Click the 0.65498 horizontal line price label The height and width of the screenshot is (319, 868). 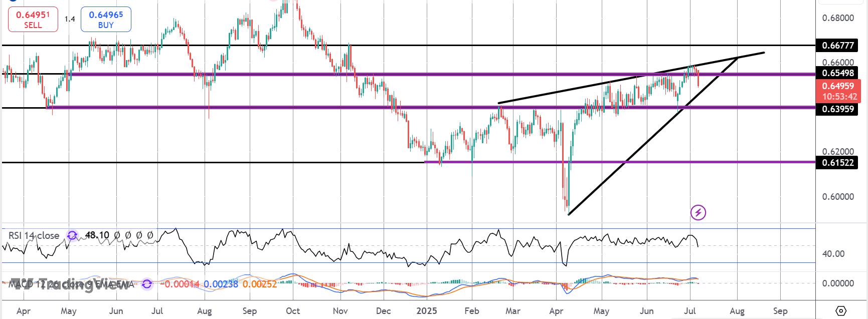(837, 73)
